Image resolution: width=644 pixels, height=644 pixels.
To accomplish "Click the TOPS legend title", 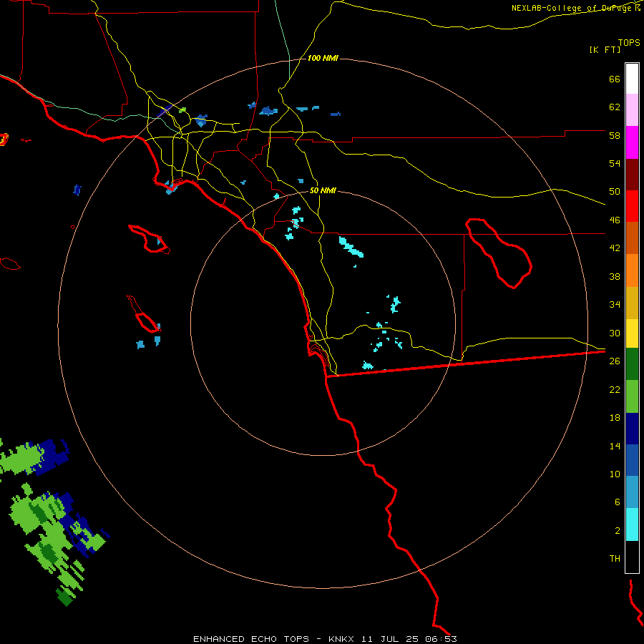I will click(x=629, y=42).
